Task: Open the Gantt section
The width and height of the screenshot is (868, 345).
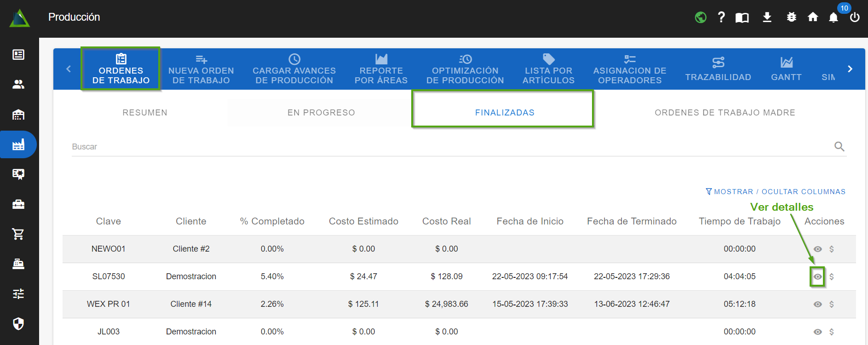Action: click(786, 70)
